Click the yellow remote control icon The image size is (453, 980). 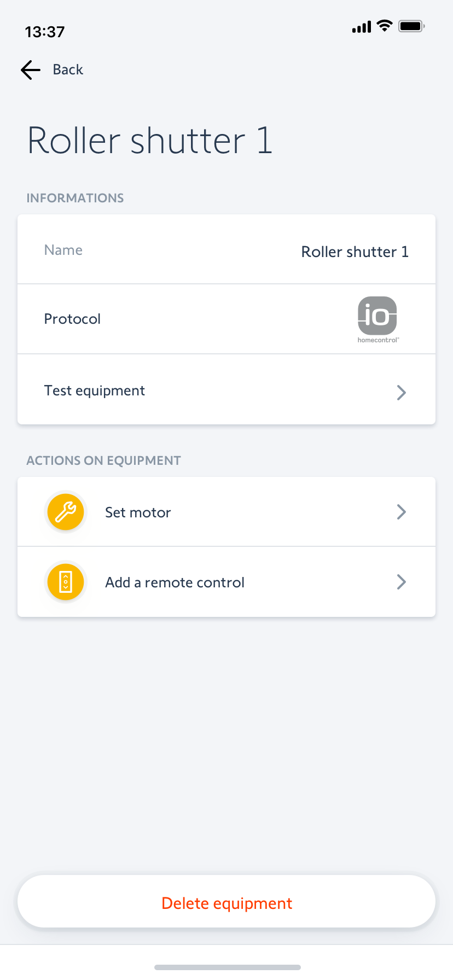pos(66,582)
